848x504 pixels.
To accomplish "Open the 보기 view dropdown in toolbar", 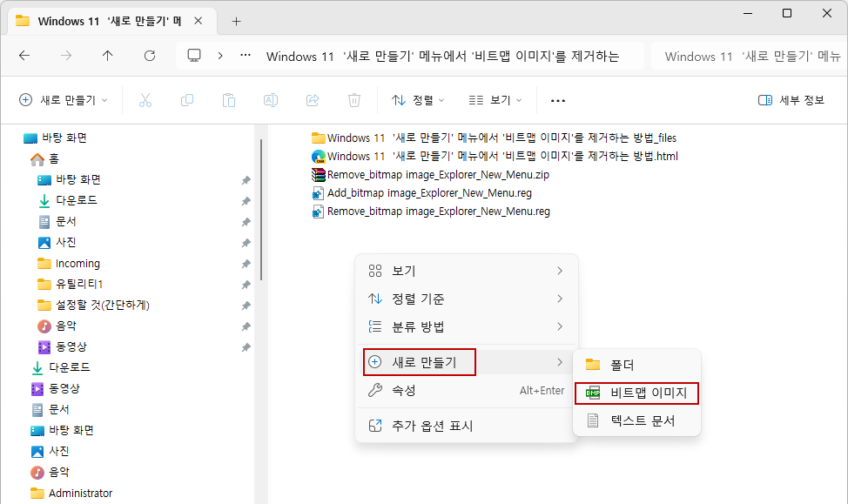I will (x=495, y=100).
